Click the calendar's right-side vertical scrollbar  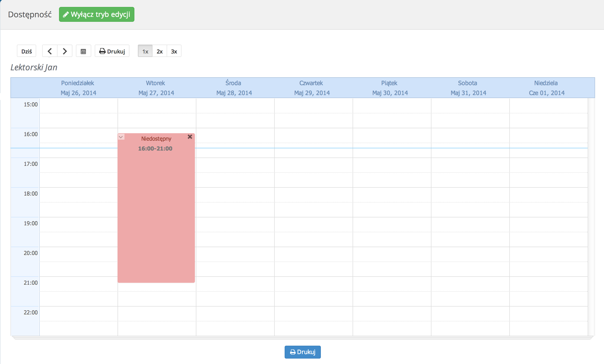click(591, 217)
